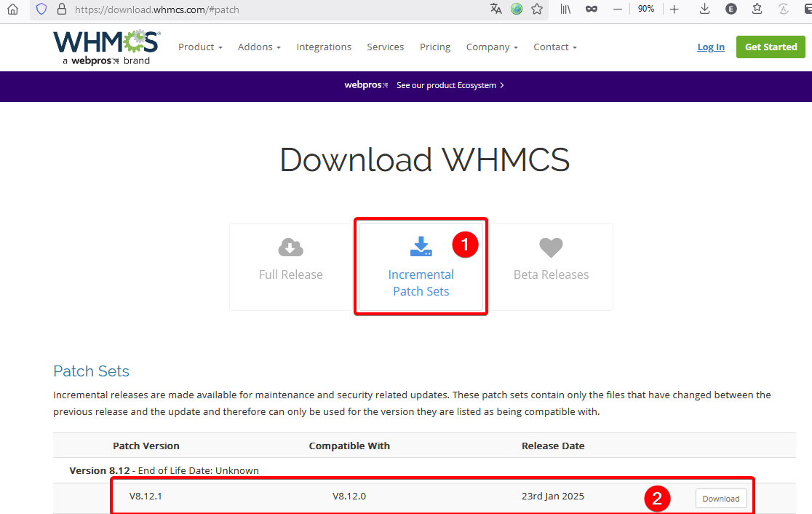The height and width of the screenshot is (514, 812).
Task: Click the padlock site security icon
Action: pos(62,9)
